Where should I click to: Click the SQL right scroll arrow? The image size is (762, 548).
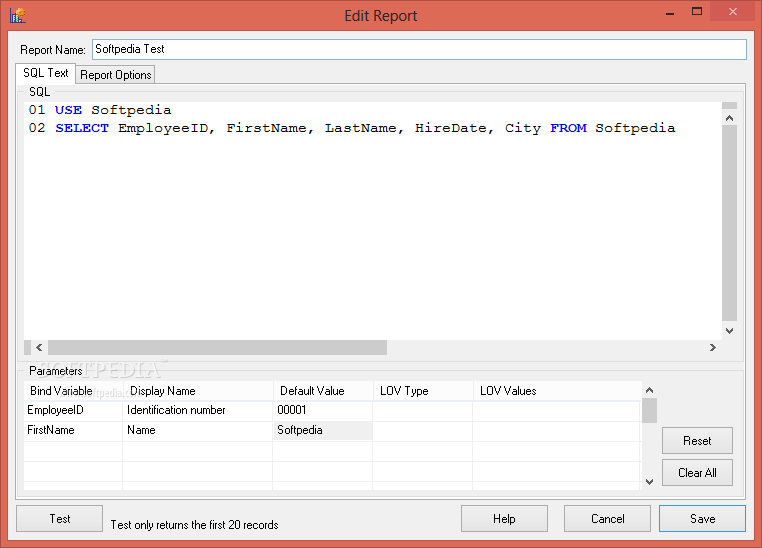pyautogui.click(x=712, y=347)
